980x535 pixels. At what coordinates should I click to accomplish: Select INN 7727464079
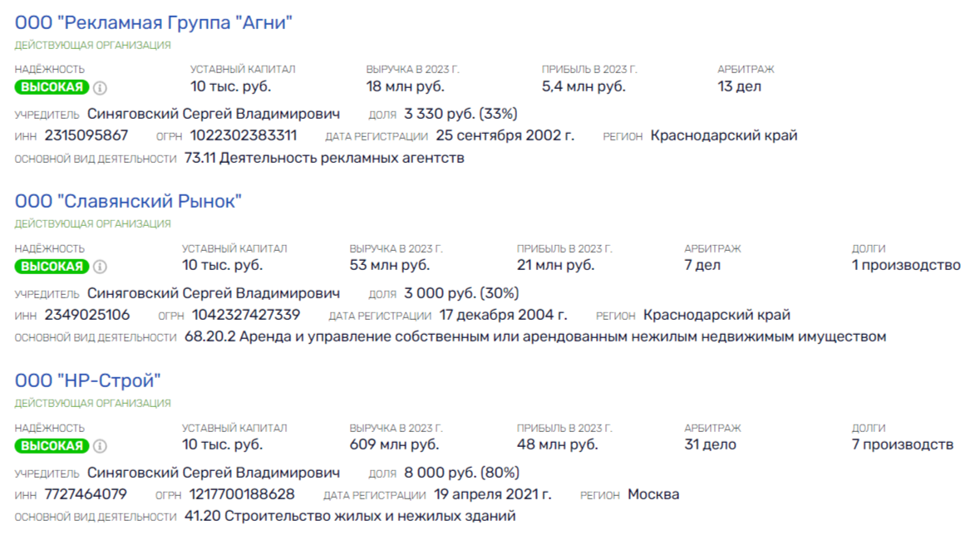click(x=86, y=494)
